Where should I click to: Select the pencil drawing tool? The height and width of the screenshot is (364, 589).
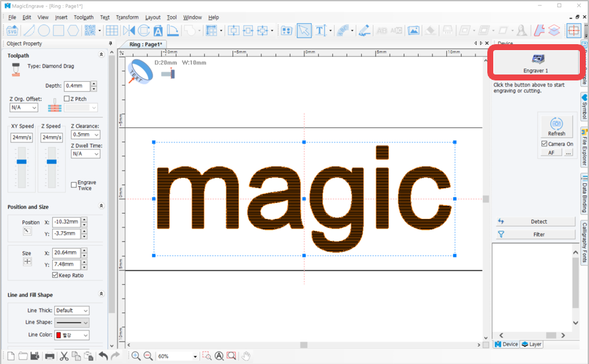pos(364,31)
